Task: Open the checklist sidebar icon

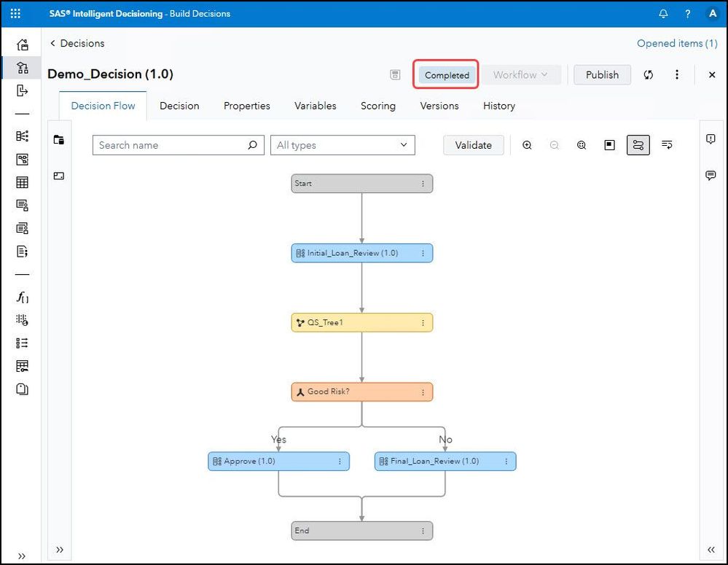Action: [23, 343]
